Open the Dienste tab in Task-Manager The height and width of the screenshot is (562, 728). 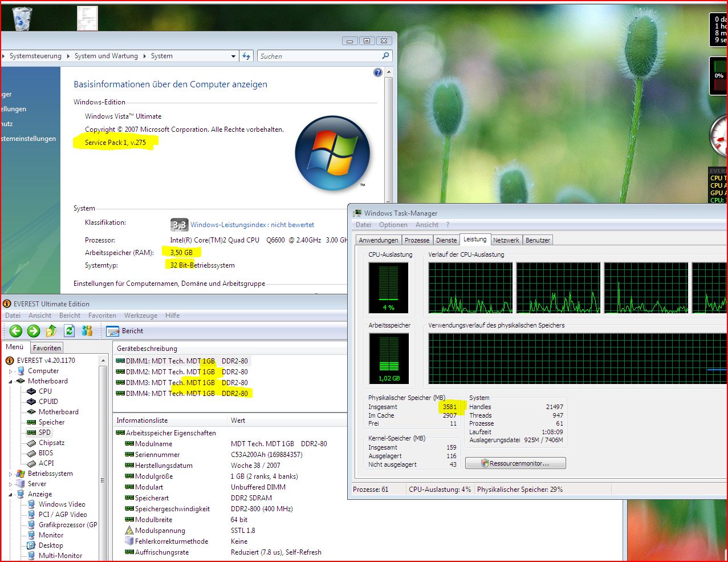point(446,240)
